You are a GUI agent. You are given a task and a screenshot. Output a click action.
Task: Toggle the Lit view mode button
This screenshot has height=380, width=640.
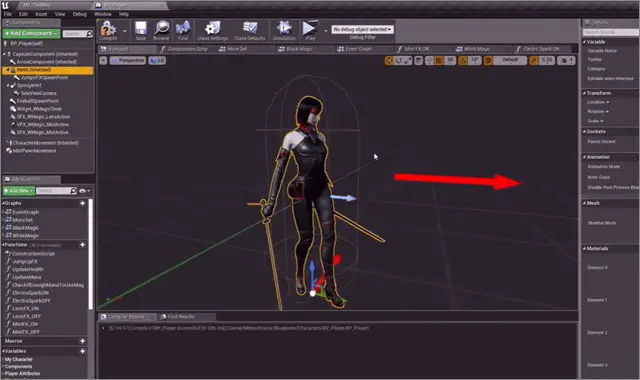157,60
